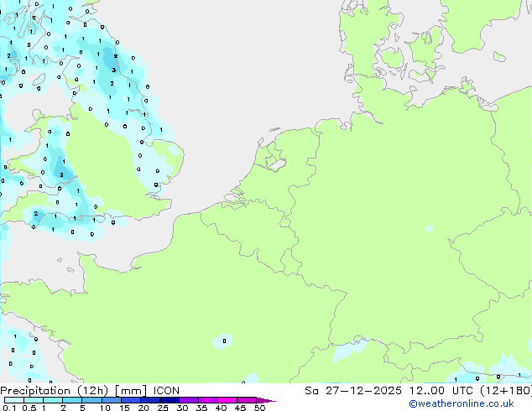
Task: Click the "35" legend scale label
Action: tap(201, 408)
